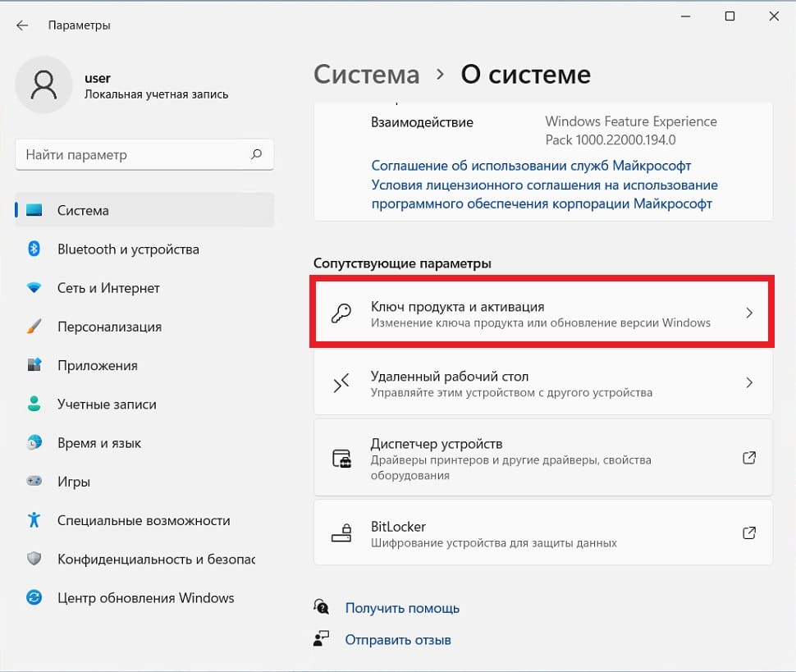Click the О системе page title
The width and height of the screenshot is (796, 672).
[x=526, y=75]
